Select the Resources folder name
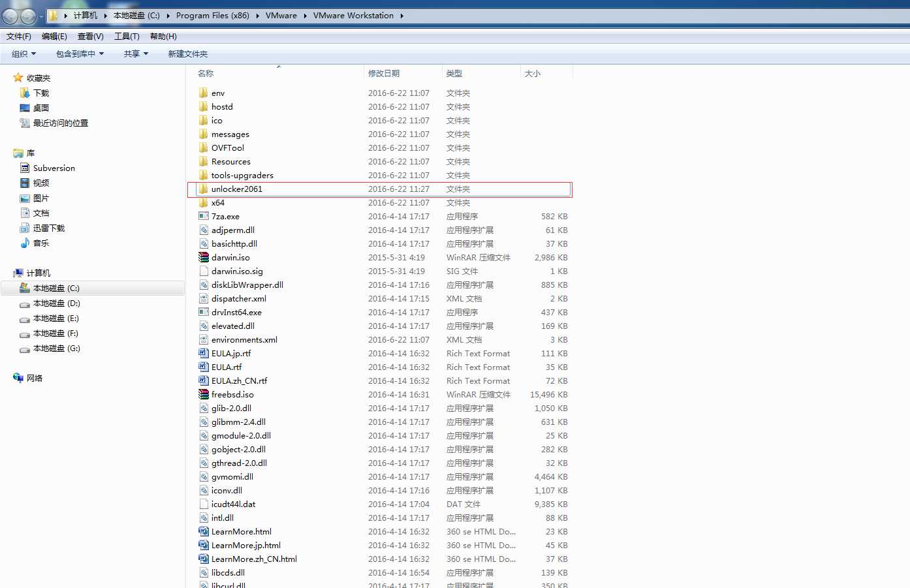Image resolution: width=910 pixels, height=588 pixels. [231, 161]
